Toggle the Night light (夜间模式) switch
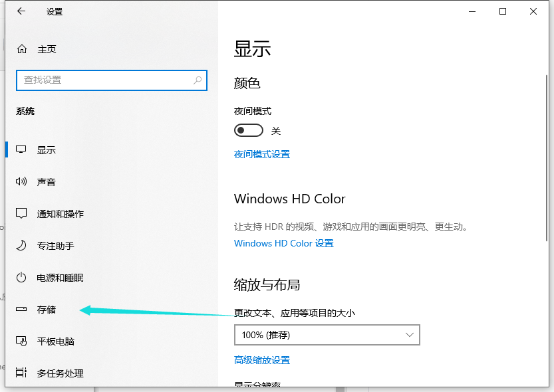Image resolution: width=554 pixels, height=392 pixels. tap(249, 131)
